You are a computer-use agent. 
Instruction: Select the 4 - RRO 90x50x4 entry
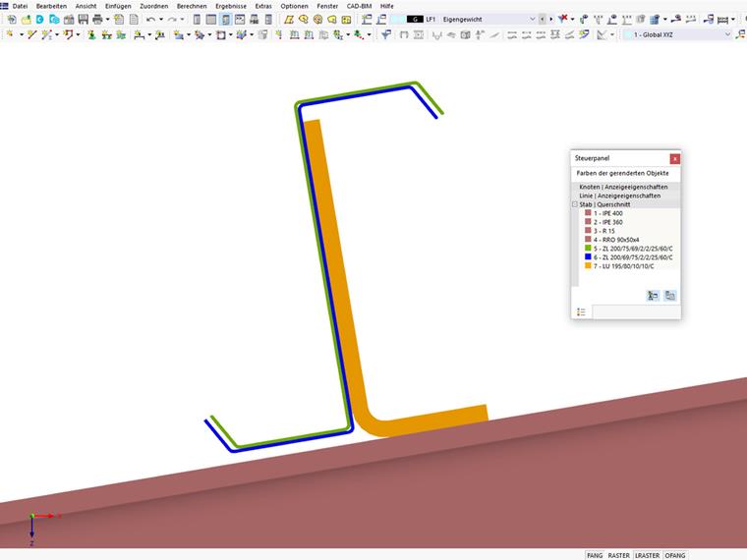pos(616,240)
